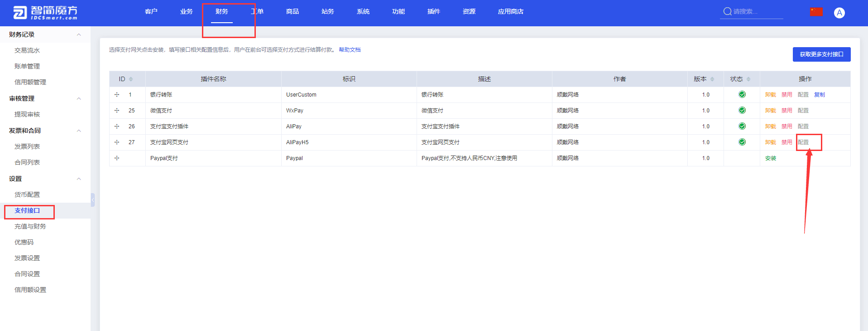
Task: Collapse the 发票和合同 sidebar group
Action: pos(79,131)
